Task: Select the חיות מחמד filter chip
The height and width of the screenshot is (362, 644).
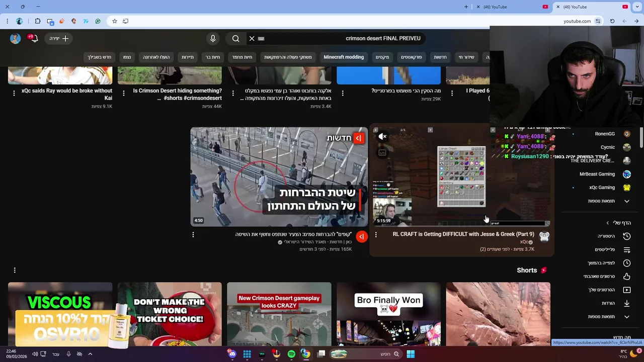Action: (242, 57)
